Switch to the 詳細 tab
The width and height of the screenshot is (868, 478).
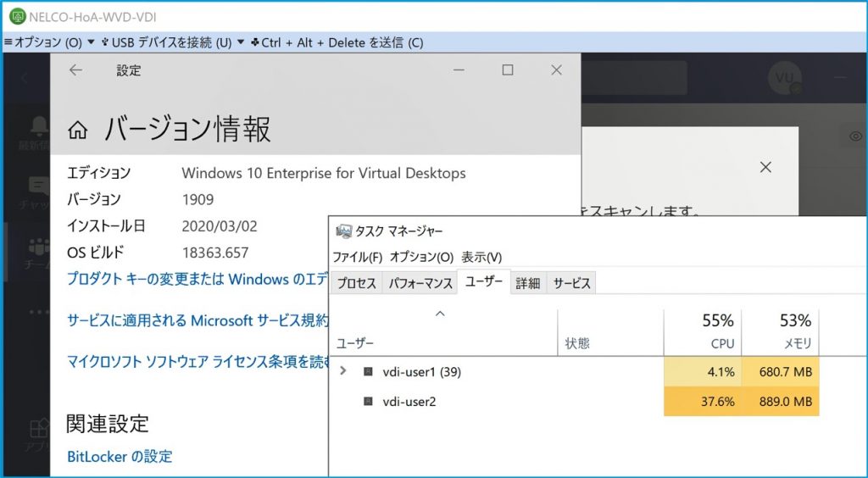coord(527,283)
